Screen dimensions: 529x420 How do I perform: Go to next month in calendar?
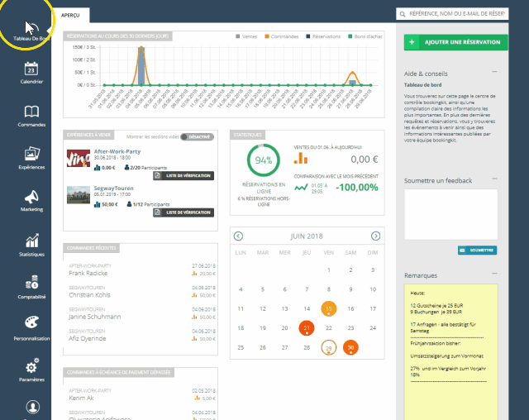pyautogui.click(x=375, y=236)
